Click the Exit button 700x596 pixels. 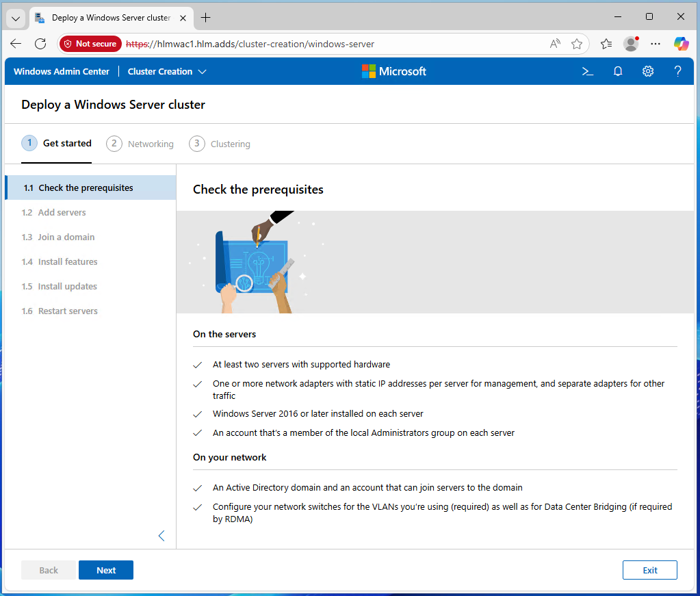click(x=649, y=570)
